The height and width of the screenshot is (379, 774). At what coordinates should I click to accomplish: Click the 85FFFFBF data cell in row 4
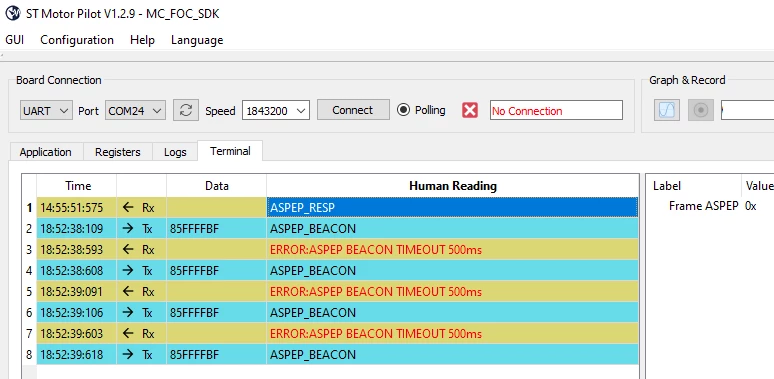point(217,270)
